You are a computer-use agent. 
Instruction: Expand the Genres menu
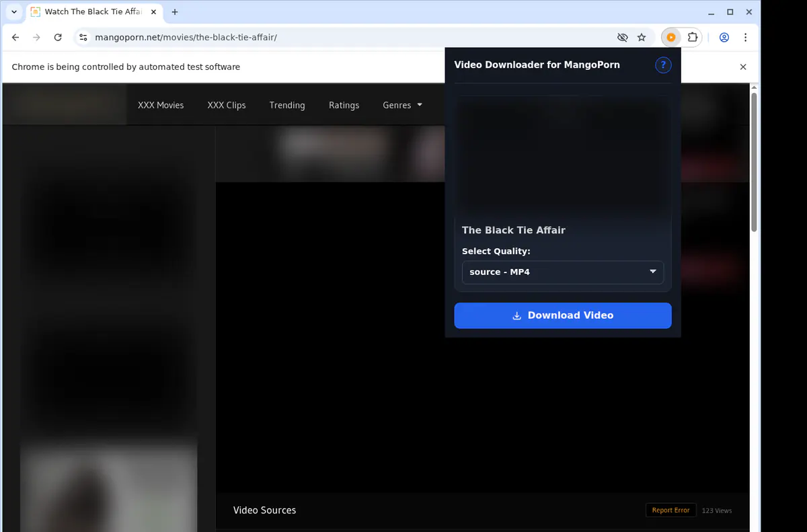pos(402,105)
